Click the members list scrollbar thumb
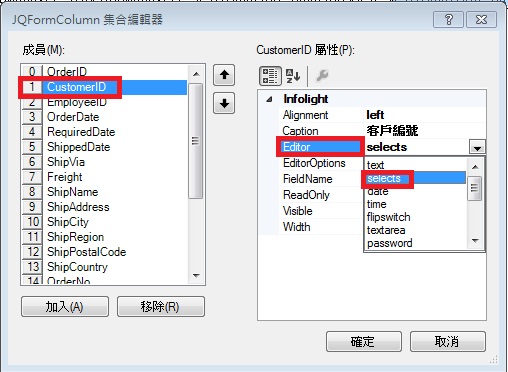508x372 pixels. (x=196, y=141)
